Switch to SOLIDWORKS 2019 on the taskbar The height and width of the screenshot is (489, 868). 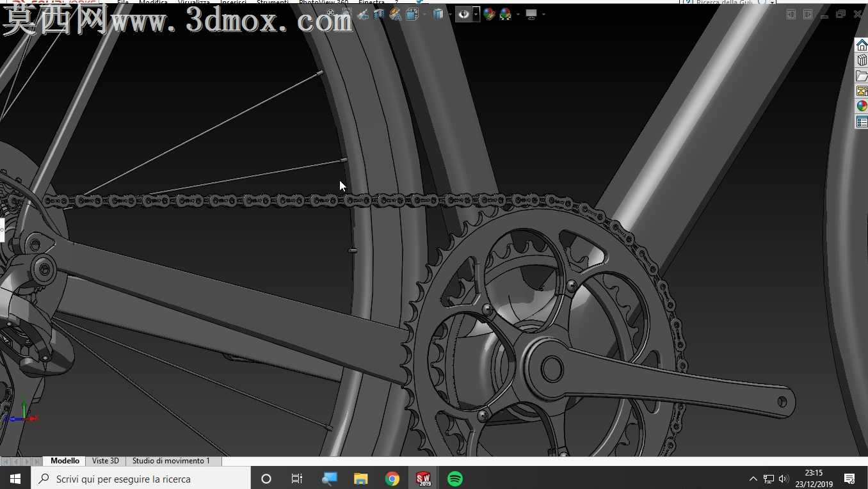point(424,479)
